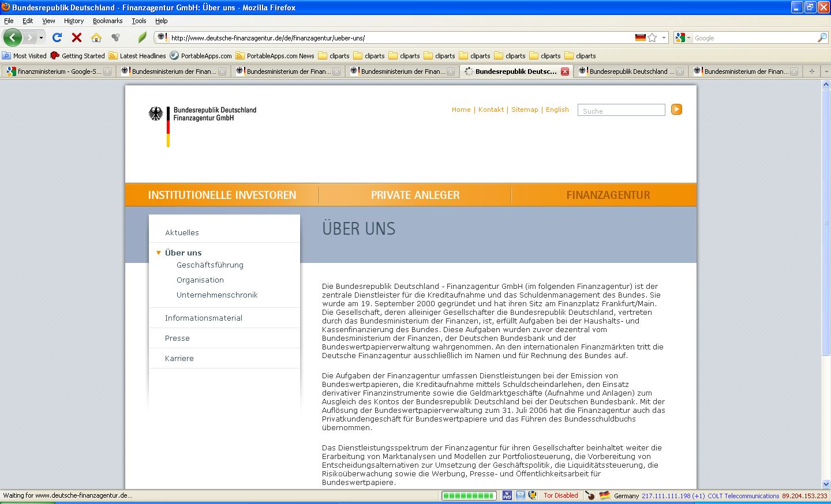This screenshot has height=504, width=831.
Task: Click the browser Back arrow button
Action: pos(13,37)
